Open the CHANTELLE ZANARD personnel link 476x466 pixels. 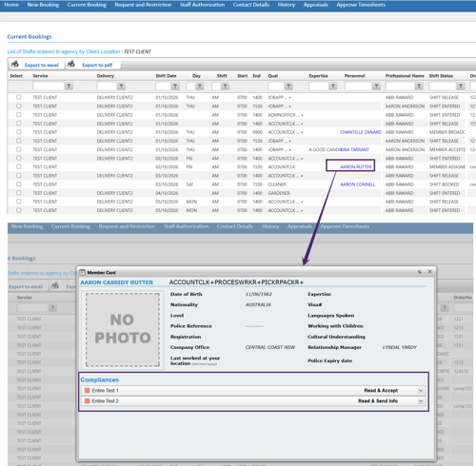click(361, 132)
